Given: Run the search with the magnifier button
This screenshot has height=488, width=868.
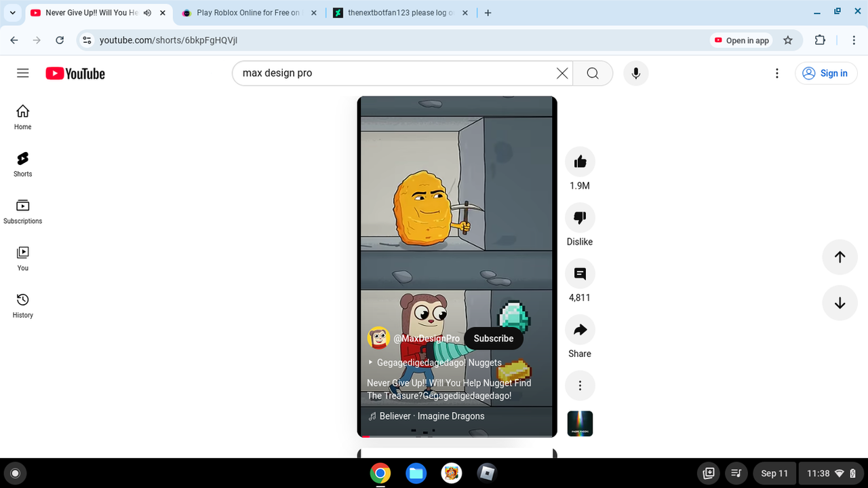Looking at the screenshot, I should [x=593, y=73].
